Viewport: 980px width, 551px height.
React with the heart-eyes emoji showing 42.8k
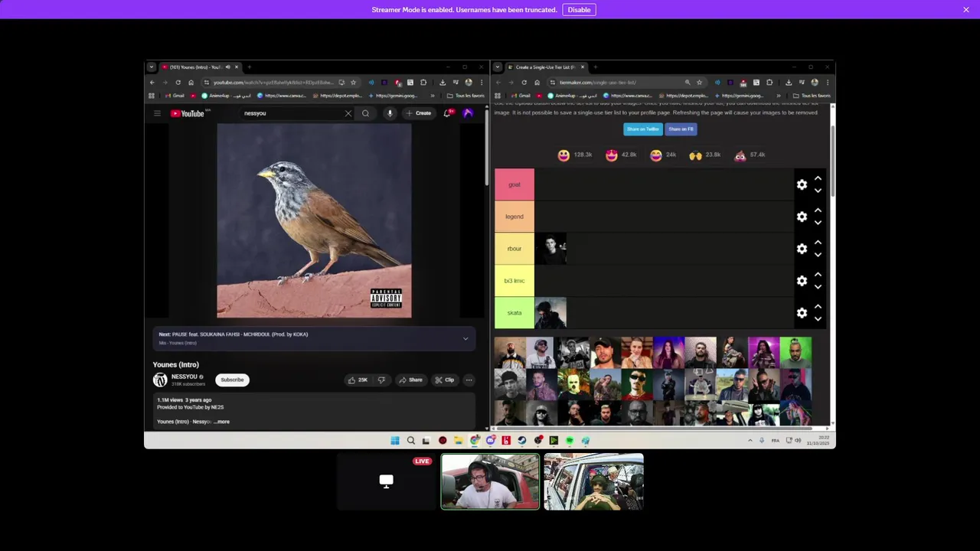(611, 155)
